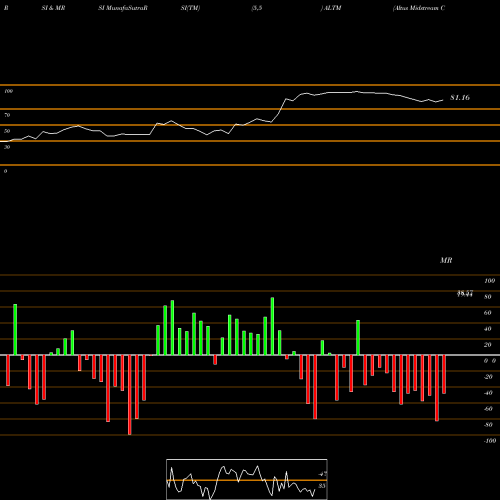Click the -100 label on MR axis
Image resolution: width=500 pixels, height=500 pixels.
[x=490, y=441]
